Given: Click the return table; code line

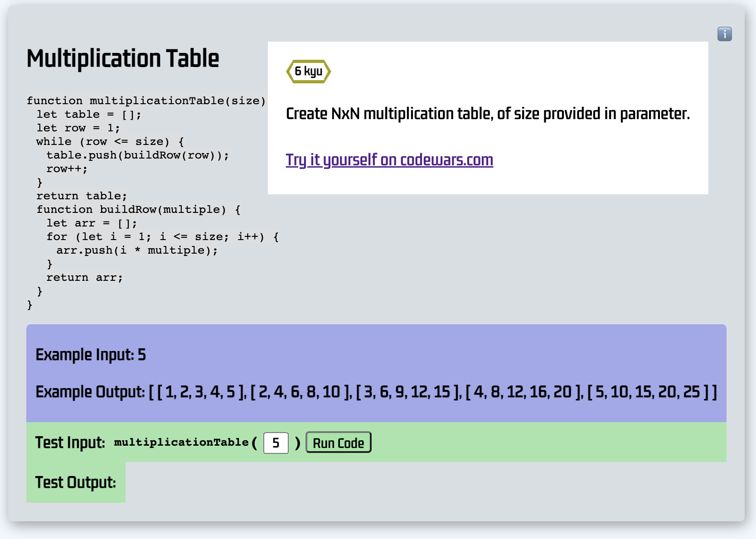Looking at the screenshot, I should coord(82,196).
